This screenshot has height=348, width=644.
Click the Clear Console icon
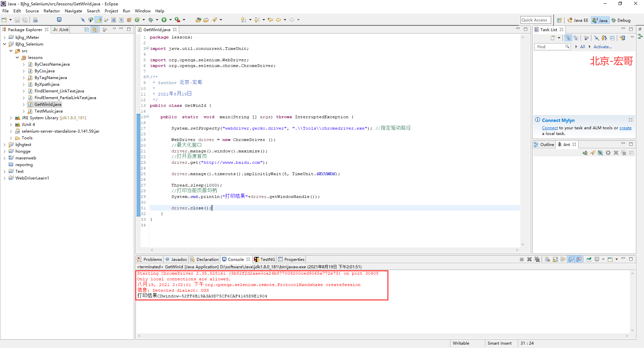[547, 259]
